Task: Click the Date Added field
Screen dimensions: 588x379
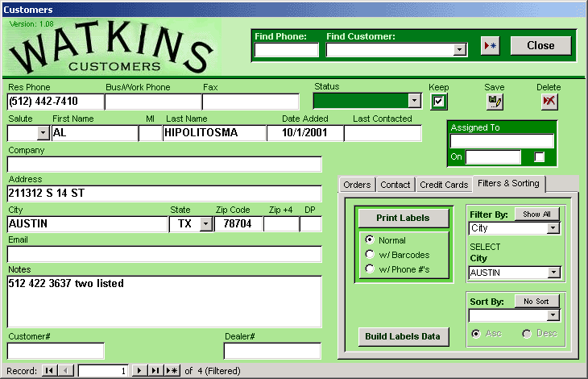Action: [305, 133]
